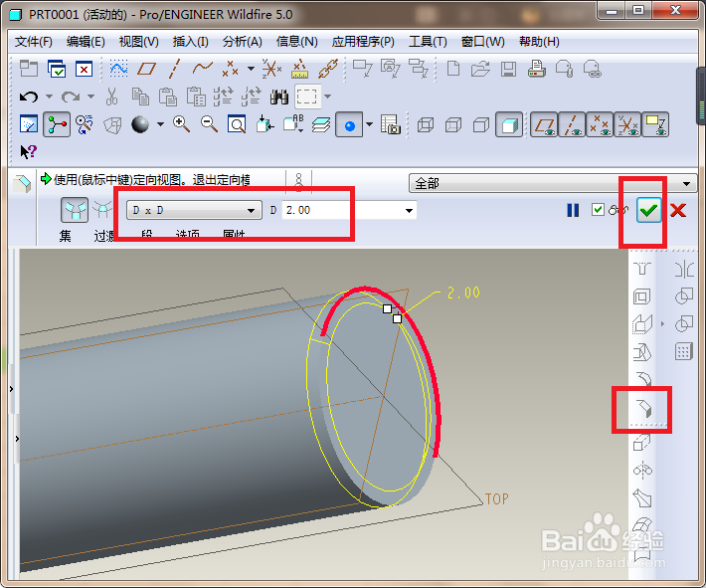Expand the datum point dropdown arrow
Viewport: 706px width, 588px height.
pyautogui.click(x=251, y=69)
